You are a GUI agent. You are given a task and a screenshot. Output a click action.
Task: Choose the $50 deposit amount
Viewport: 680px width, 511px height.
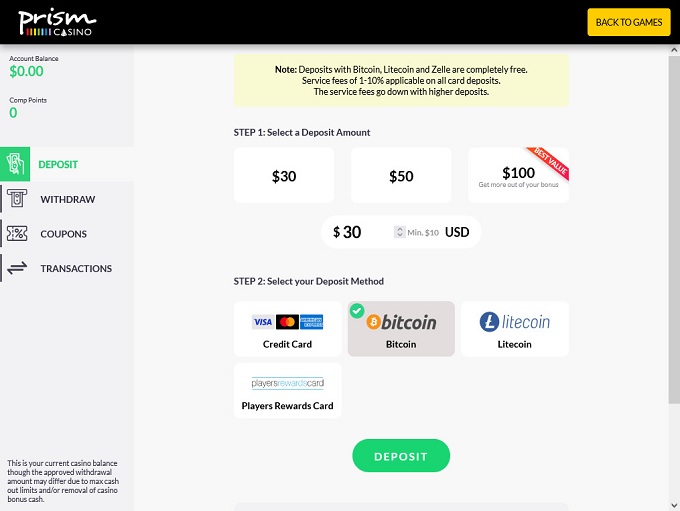click(x=401, y=176)
